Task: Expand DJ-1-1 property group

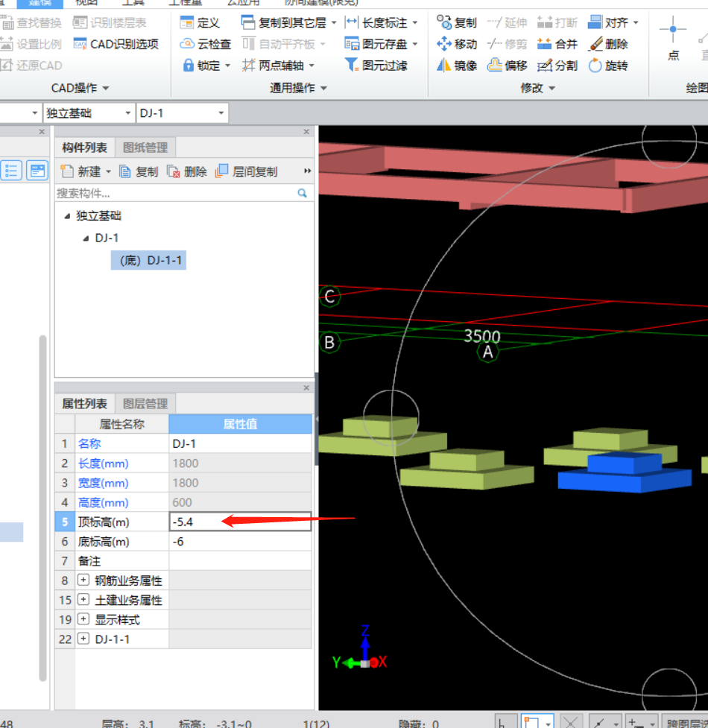Action: coord(83,639)
